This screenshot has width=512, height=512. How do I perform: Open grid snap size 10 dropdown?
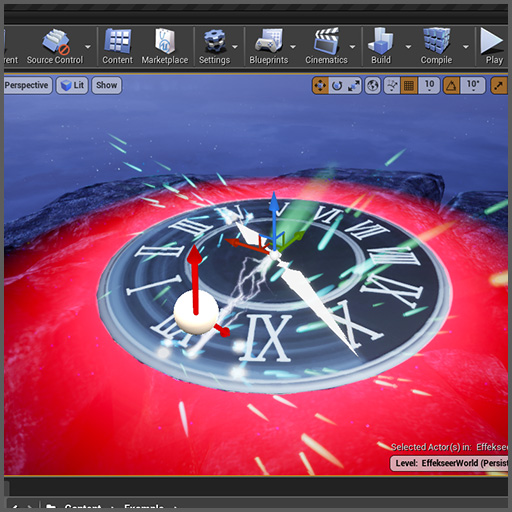click(x=429, y=86)
